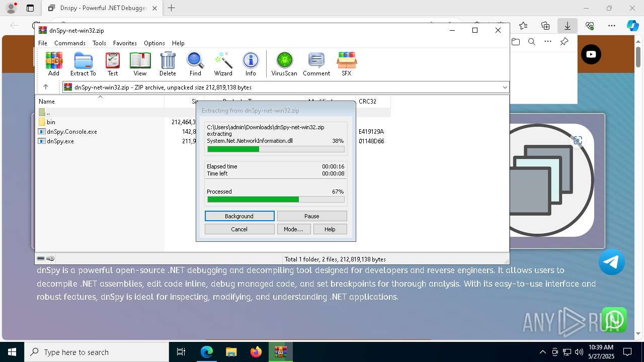Open the YouTube icon on webpage
This screenshot has height=362, width=644.
[591, 54]
